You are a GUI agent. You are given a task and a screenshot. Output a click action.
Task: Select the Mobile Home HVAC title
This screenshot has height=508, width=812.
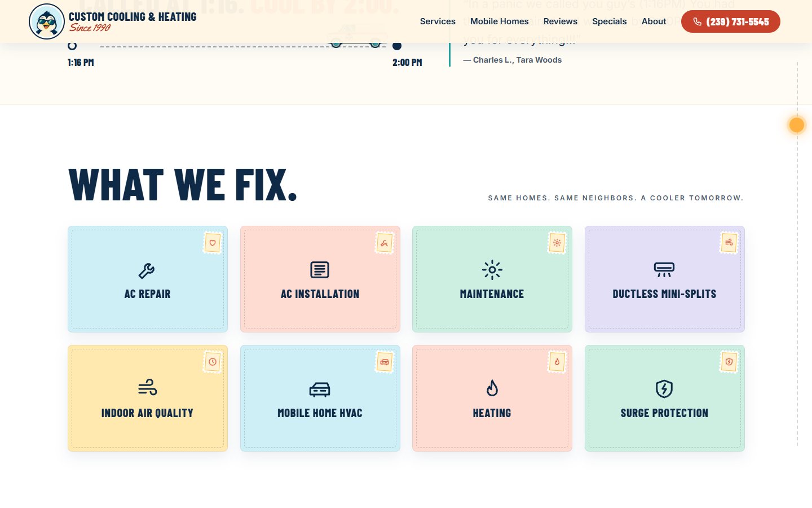pyautogui.click(x=320, y=413)
